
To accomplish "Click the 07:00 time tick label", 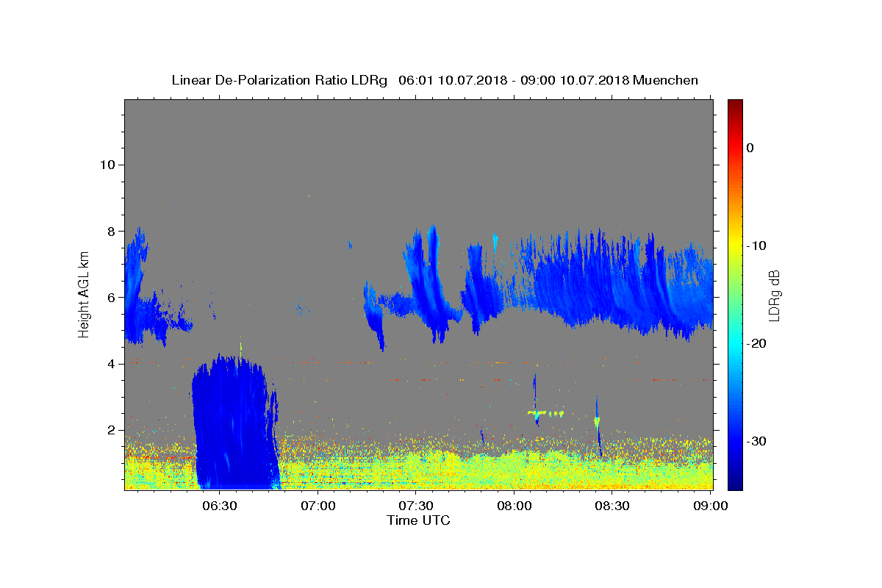I will tap(318, 506).
